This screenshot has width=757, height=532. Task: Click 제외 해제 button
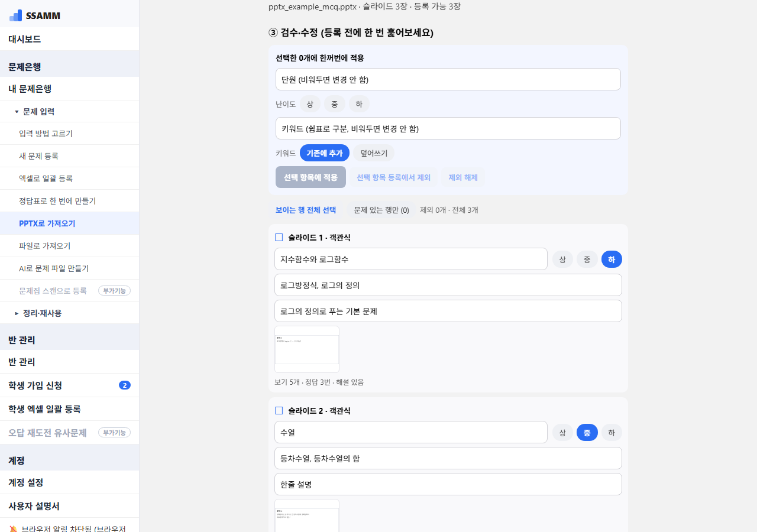(463, 177)
